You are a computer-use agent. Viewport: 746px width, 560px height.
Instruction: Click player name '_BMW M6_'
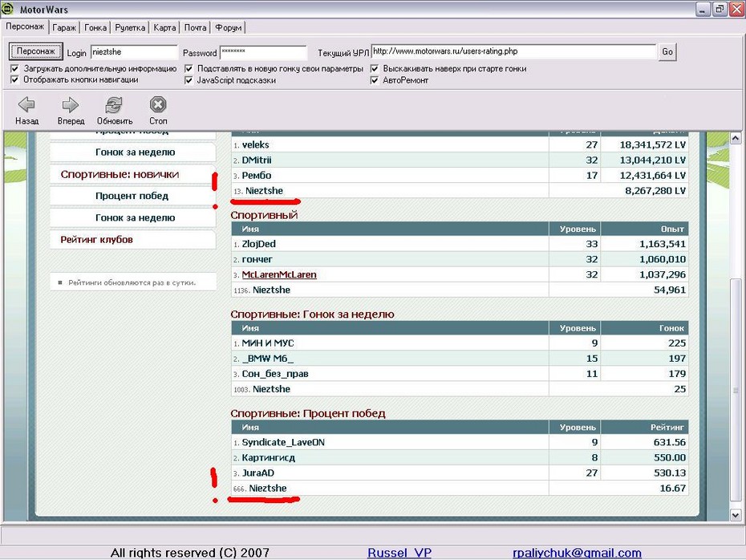267,359
